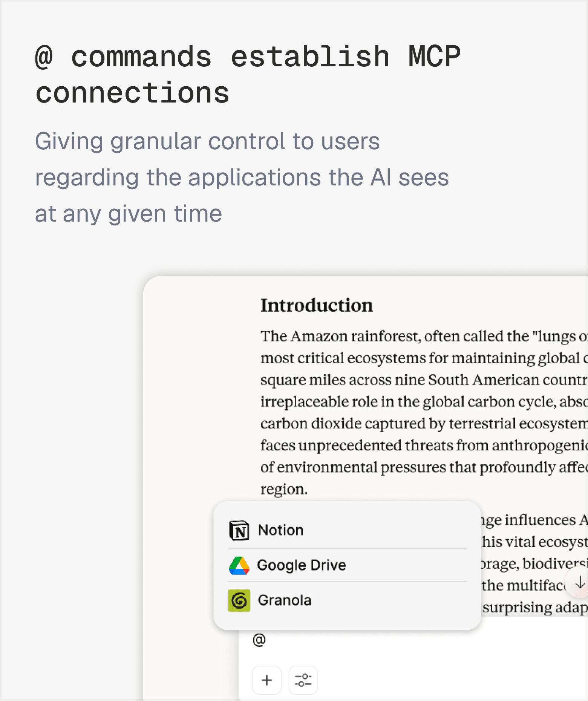Choose Notion from the context menu
Viewport: 588px width, 701px height.
(281, 529)
